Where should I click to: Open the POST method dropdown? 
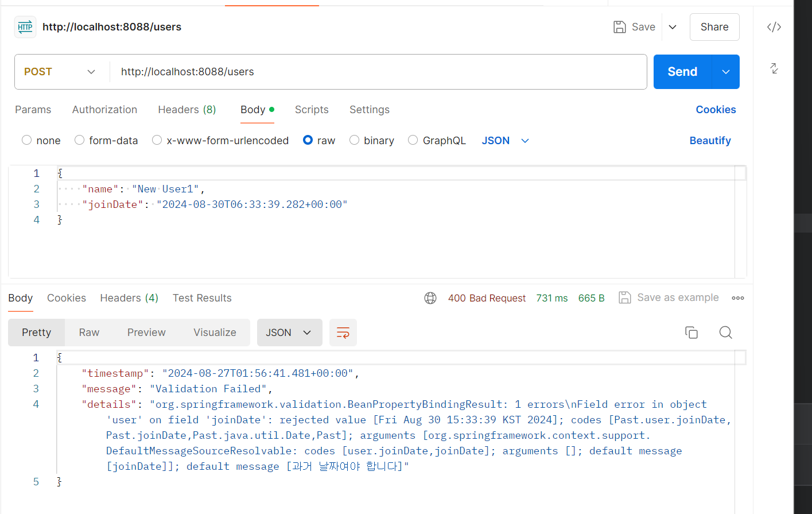[60, 72]
